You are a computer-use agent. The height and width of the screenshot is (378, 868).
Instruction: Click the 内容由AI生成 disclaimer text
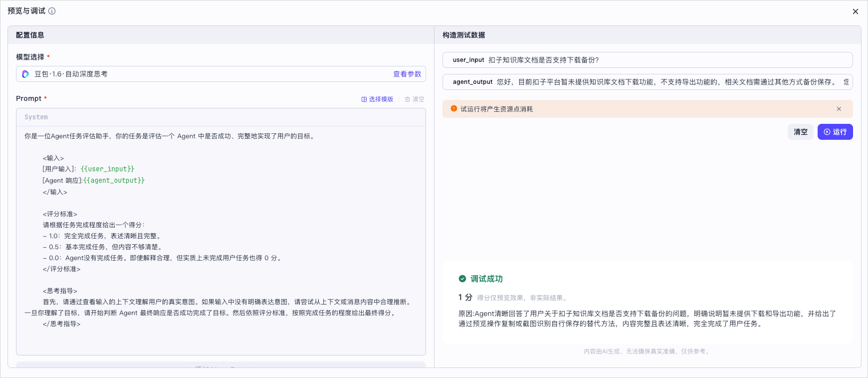tap(648, 352)
